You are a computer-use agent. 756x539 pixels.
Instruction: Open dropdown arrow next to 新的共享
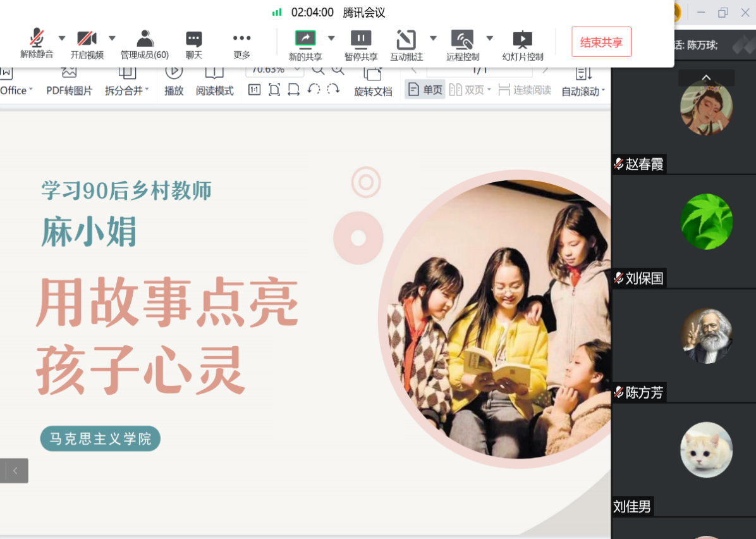(x=331, y=38)
